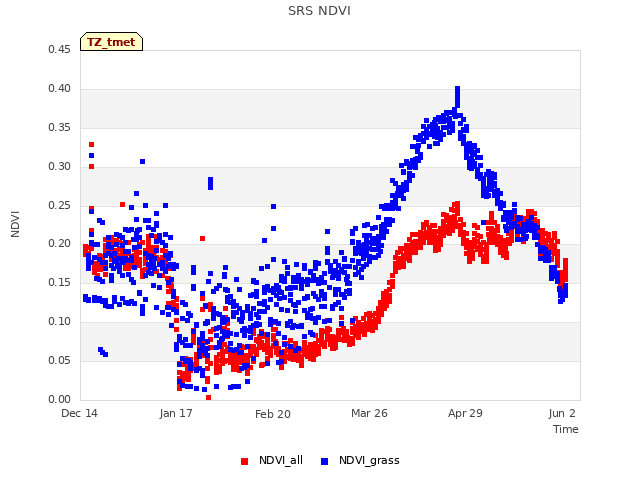The image size is (640, 480).
Task: Click the topmost red outlier point near 0.33
Action: click(x=91, y=144)
